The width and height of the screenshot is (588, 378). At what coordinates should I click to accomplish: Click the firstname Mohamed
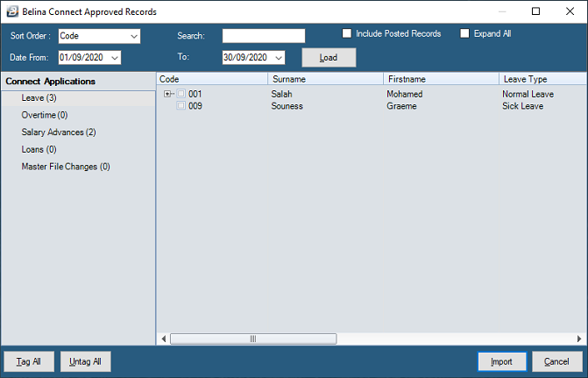(405, 94)
